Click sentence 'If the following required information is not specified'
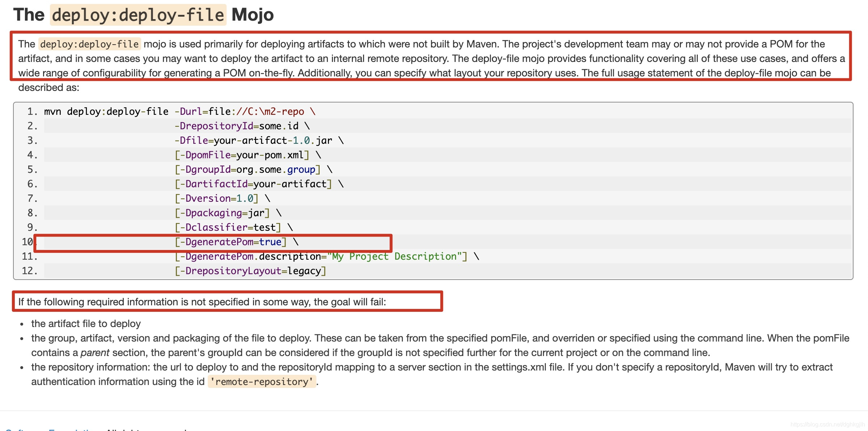The height and width of the screenshot is (431, 868). [202, 302]
